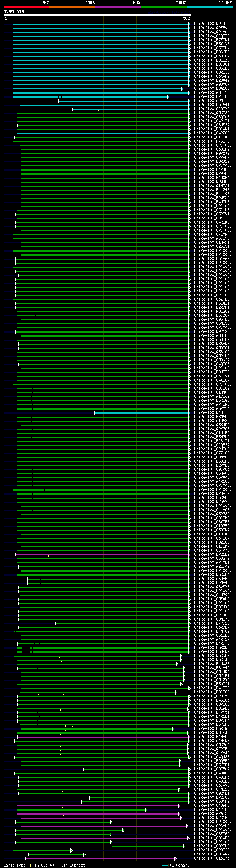236x868 pixels.
Task: Select label UniRef100_P32366
Action: pos(212,542)
